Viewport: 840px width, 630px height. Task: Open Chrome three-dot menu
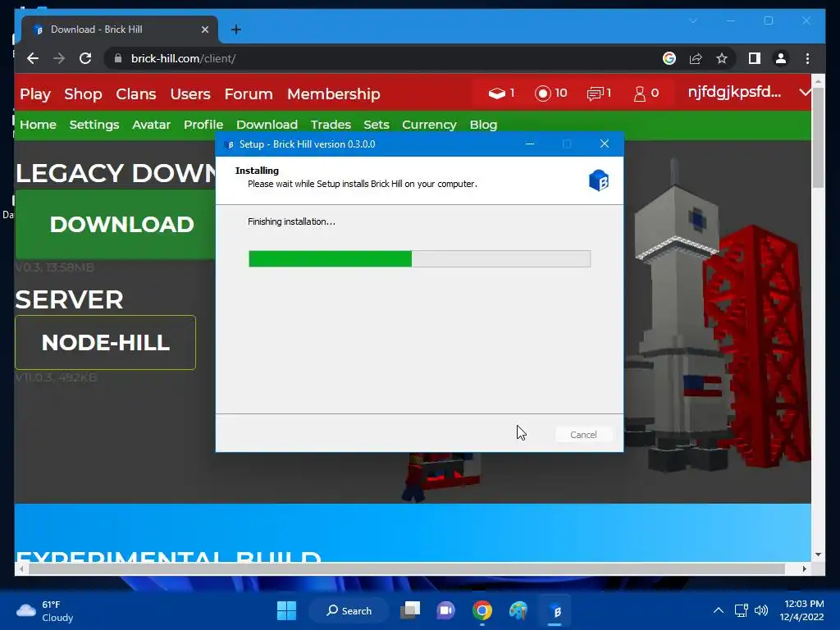[807, 58]
